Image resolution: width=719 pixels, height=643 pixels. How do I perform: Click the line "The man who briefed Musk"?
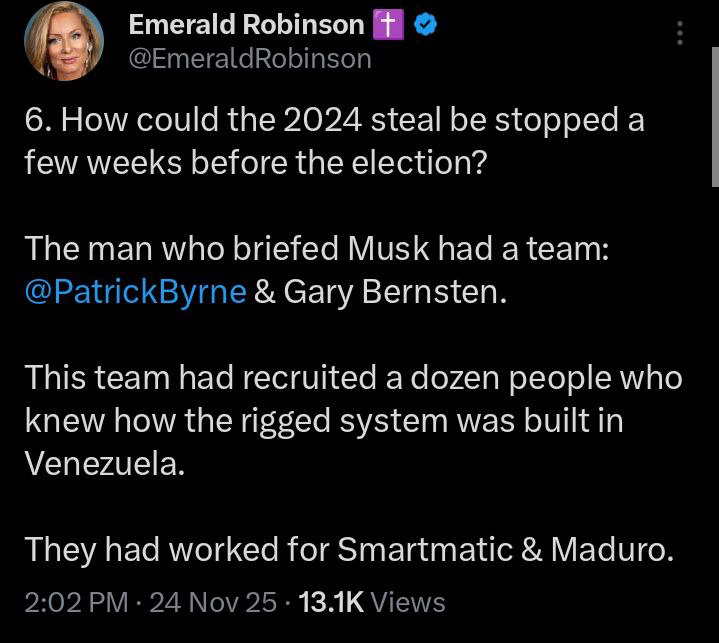click(x=316, y=249)
